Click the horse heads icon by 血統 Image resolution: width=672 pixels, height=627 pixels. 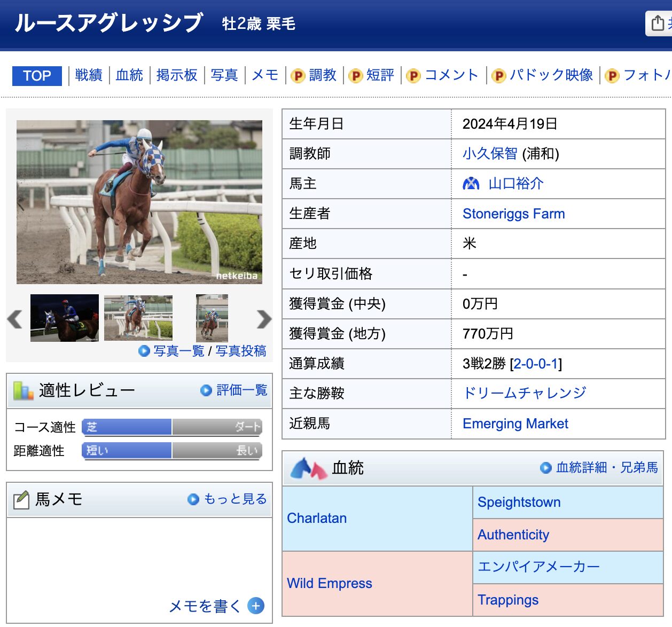[309, 468]
